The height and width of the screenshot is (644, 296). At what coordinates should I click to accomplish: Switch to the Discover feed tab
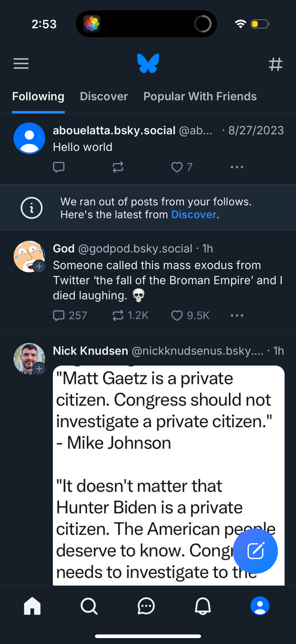click(104, 97)
